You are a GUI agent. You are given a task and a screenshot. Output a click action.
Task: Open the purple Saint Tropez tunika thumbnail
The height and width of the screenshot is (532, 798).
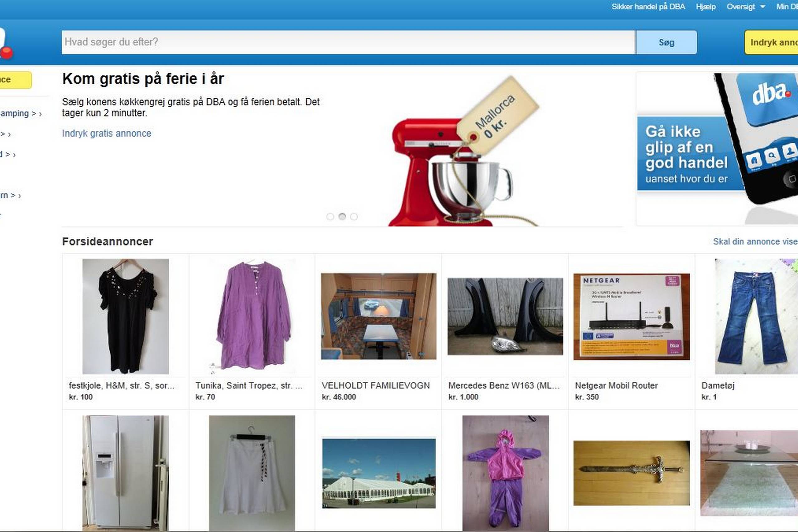pyautogui.click(x=252, y=316)
